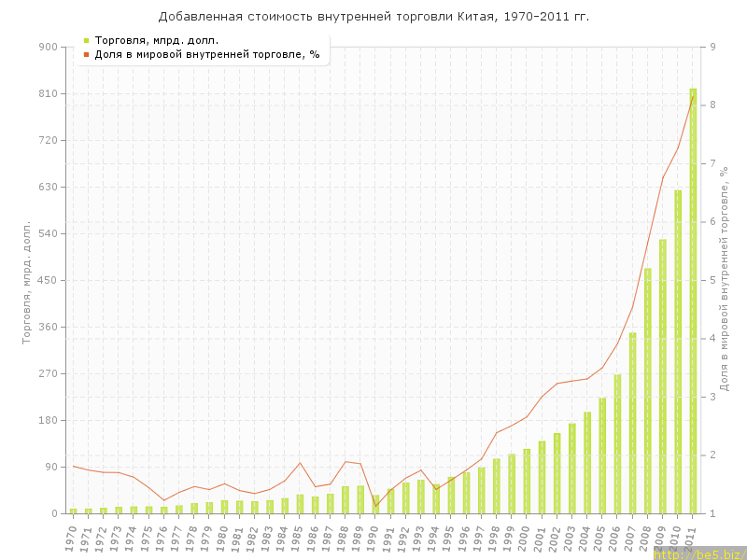Click the chart title about China's domestic trade
The width and height of the screenshot is (747, 560).
[373, 17]
